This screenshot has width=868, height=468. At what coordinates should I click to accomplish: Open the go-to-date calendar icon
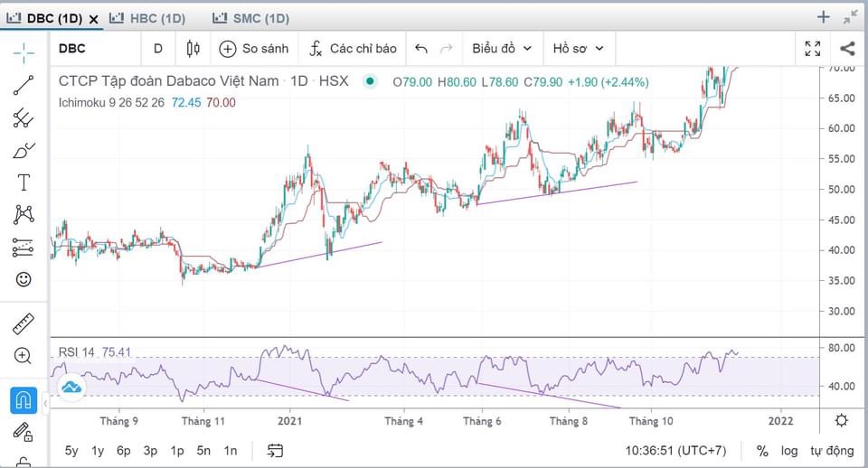click(x=275, y=451)
